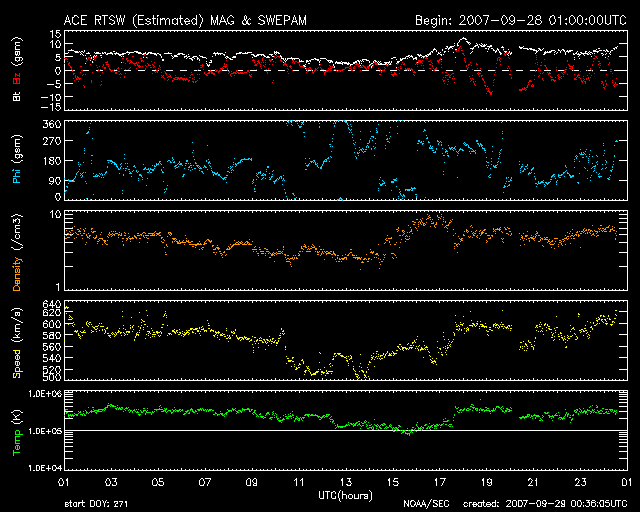
Task: Click the yellow Speed (km/s) axis label
Action: coord(16,340)
